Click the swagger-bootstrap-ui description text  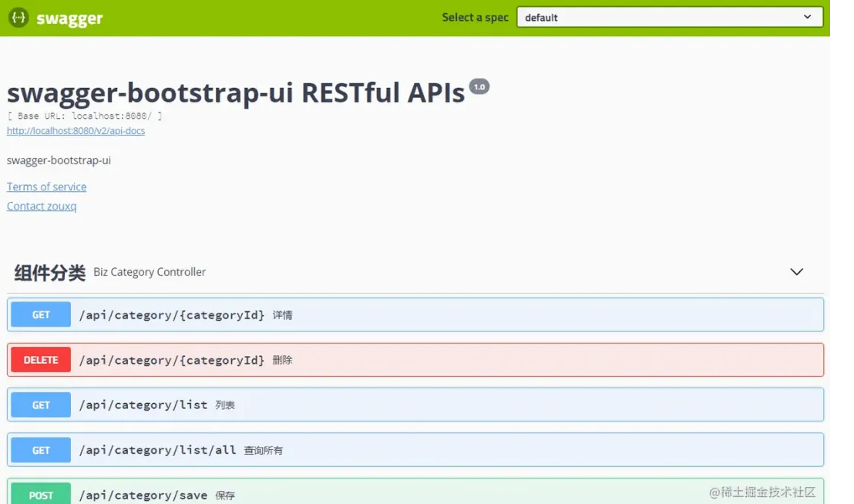59,160
